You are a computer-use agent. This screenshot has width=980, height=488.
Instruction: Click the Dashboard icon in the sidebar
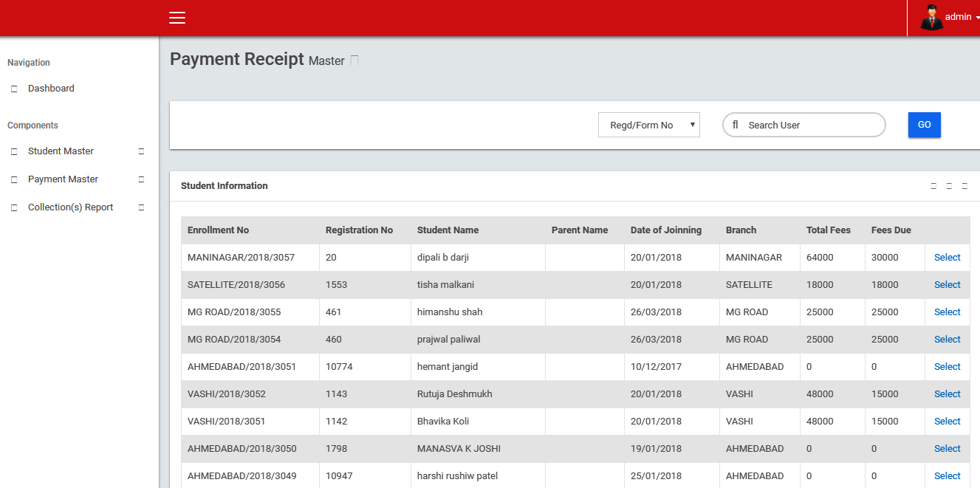click(x=14, y=89)
